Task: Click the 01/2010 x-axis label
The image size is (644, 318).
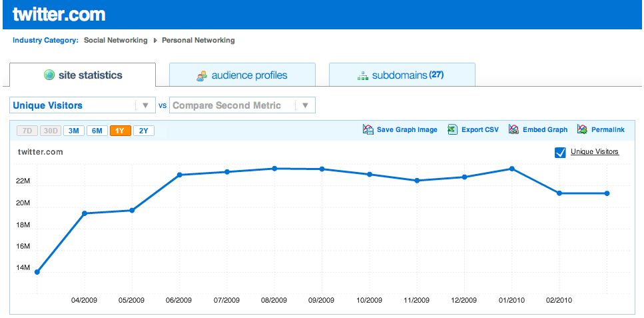Action: [511, 300]
